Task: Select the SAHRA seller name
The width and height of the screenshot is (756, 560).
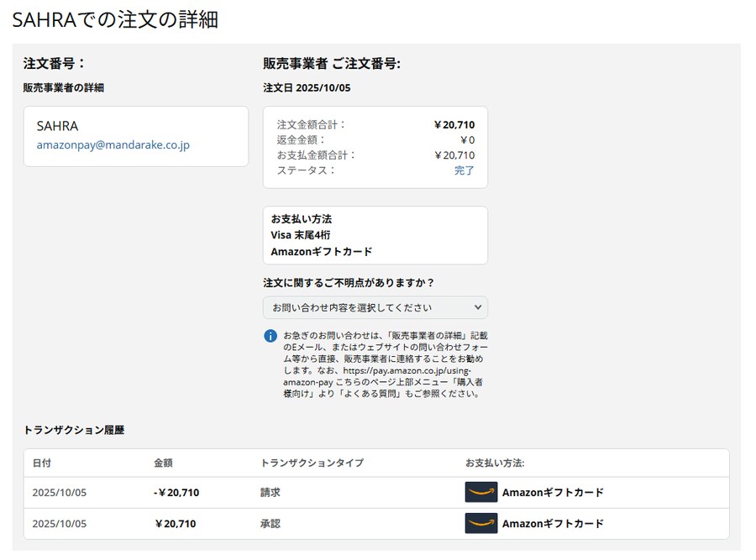Action: pyautogui.click(x=57, y=126)
